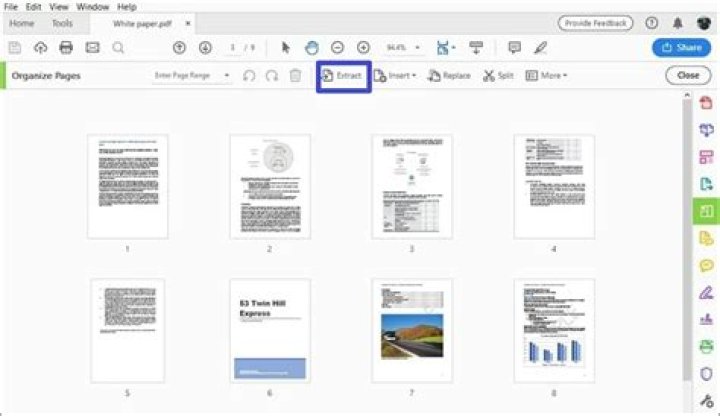The height and width of the screenshot is (416, 720).
Task: Expand the Enter Page Range dropdown
Action: 227,75
